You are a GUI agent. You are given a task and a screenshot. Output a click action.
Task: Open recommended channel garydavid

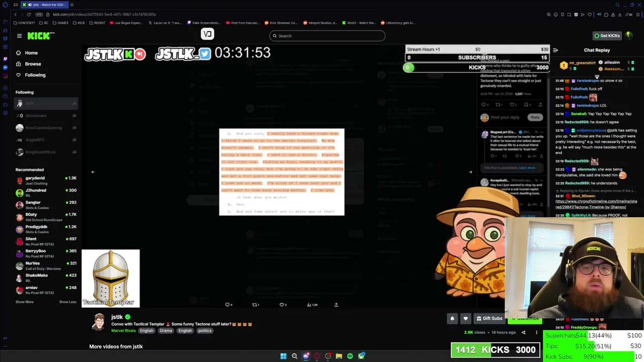pyautogui.click(x=46, y=180)
